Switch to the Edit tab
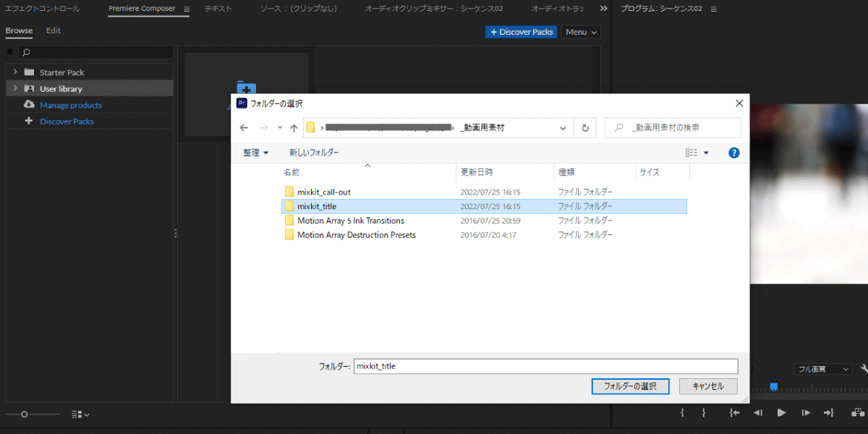Image resolution: width=868 pixels, height=434 pixels. click(54, 31)
